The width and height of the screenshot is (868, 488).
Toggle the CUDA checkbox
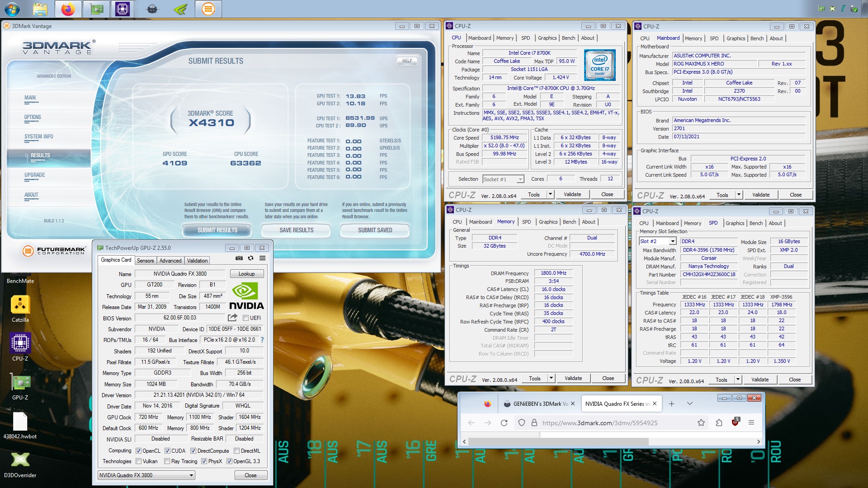point(167,451)
